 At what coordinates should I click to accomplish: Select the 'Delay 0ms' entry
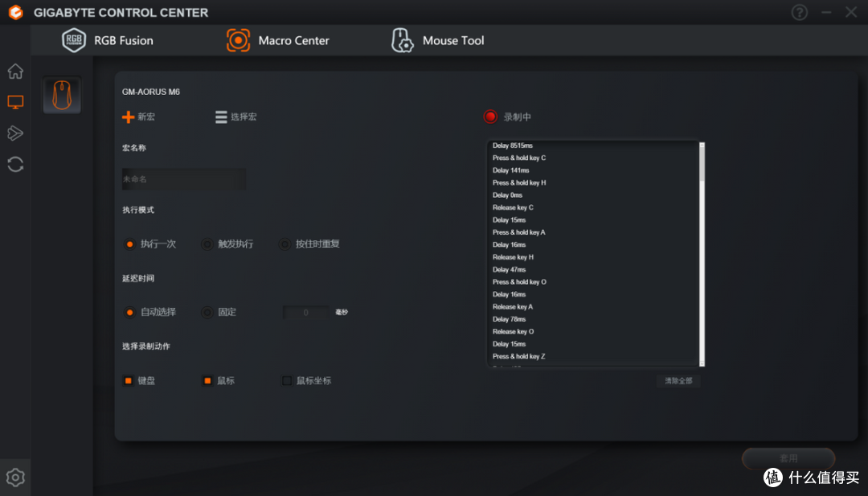(x=508, y=195)
